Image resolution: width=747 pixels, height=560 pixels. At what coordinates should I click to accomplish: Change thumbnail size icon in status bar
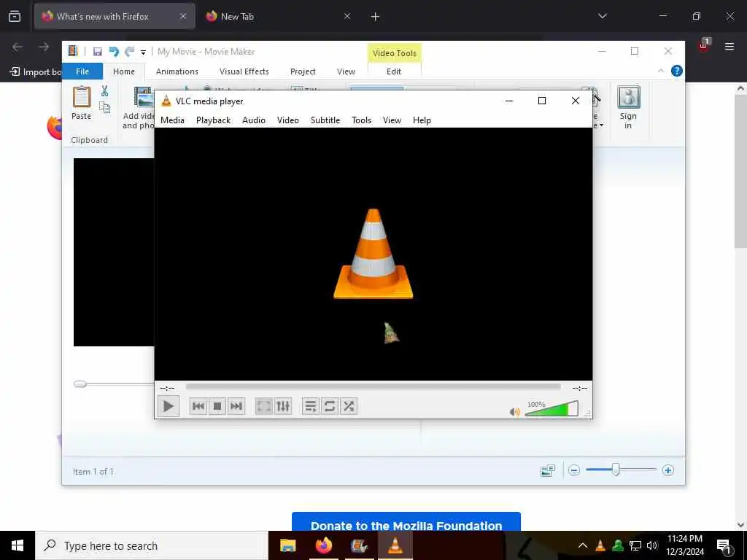548,470
